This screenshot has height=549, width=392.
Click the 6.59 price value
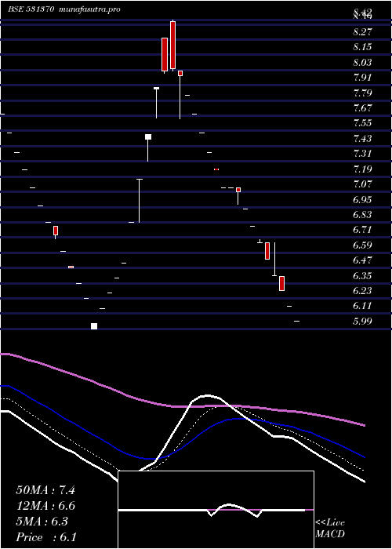[362, 245]
